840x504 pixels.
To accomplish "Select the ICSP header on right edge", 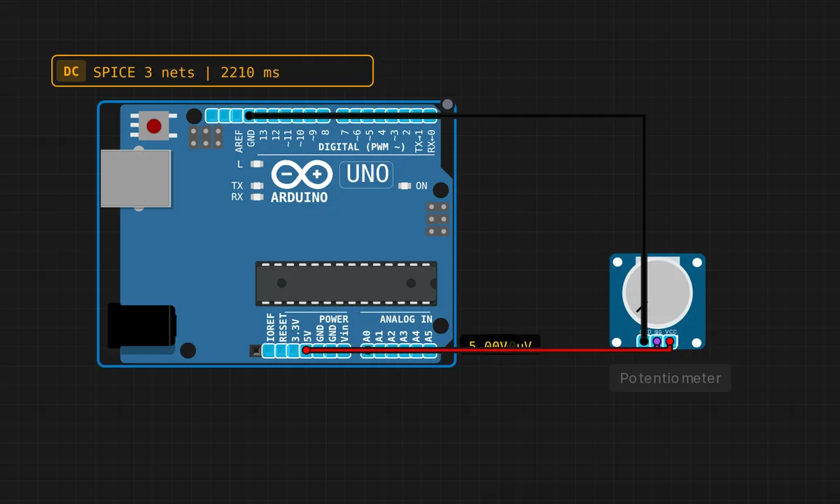I will pyautogui.click(x=437, y=219).
